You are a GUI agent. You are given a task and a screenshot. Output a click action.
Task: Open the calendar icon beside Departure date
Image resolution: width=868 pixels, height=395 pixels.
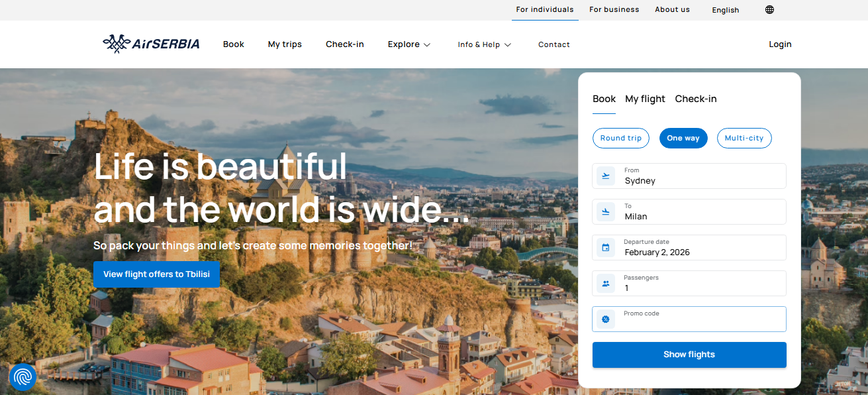point(605,247)
